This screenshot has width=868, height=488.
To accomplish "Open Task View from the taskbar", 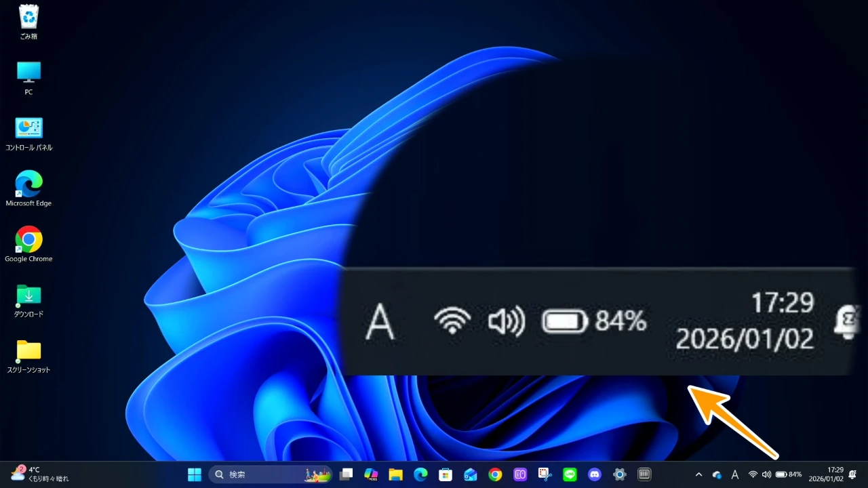I will click(x=347, y=474).
